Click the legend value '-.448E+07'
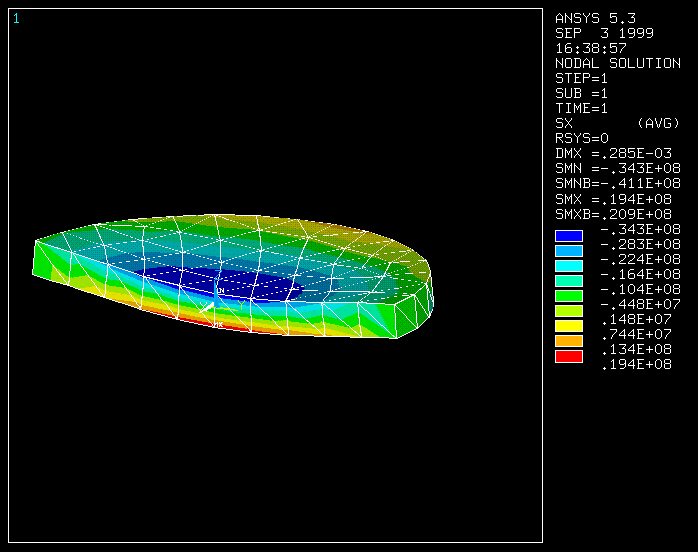Screen dimensions: 698x552 pyautogui.click(x=641, y=304)
